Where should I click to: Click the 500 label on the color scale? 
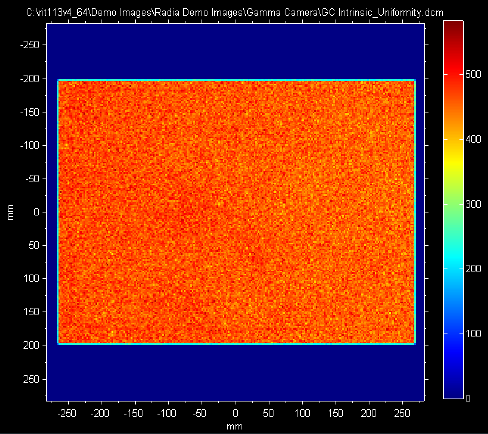[x=473, y=74]
